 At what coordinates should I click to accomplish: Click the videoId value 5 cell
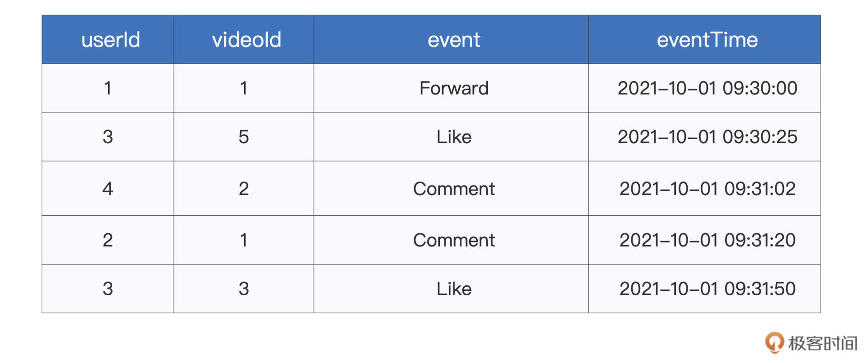(x=244, y=137)
